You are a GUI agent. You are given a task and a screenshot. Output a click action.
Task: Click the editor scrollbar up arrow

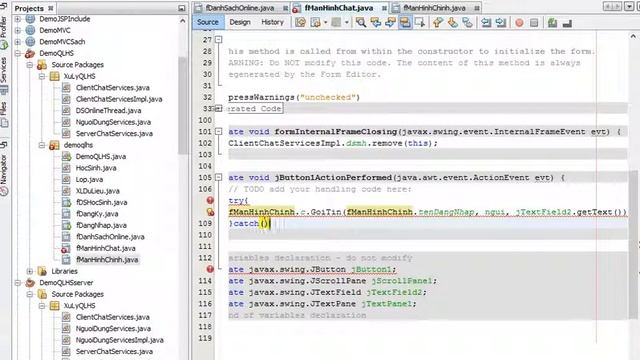(633, 36)
